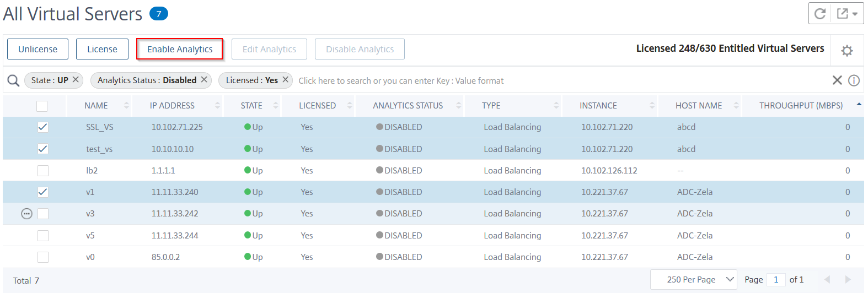Sort by Host Name column arrows
Screen dimensions: 868x293
click(x=736, y=105)
